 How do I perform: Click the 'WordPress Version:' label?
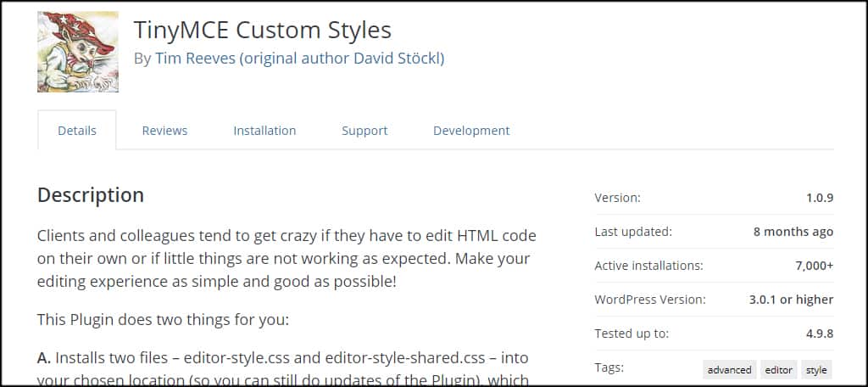650,300
